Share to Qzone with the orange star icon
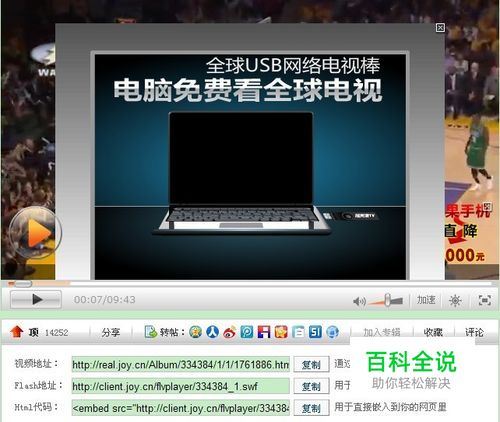This screenshot has width=500, height=422. tap(281, 332)
